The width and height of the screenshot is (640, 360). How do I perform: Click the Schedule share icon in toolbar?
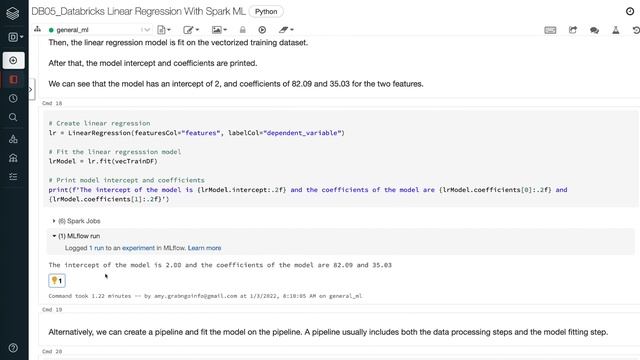[573, 30]
